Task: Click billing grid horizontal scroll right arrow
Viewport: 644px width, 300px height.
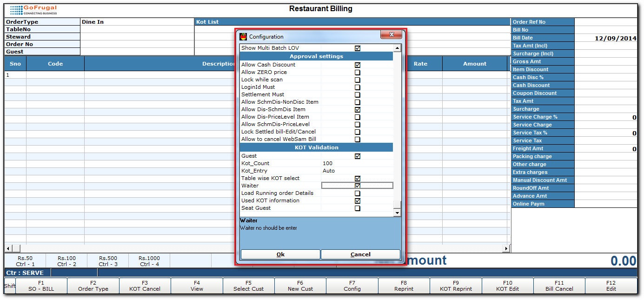Action: click(x=506, y=249)
